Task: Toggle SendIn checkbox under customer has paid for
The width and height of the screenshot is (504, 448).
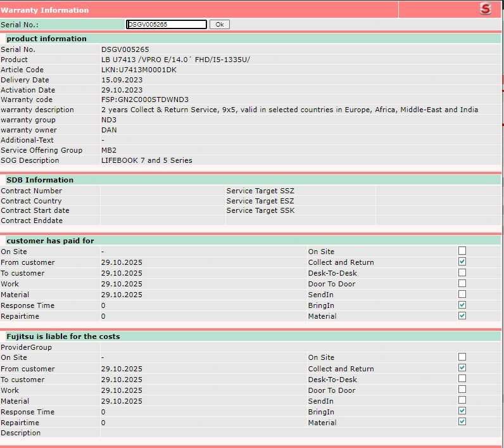Action: point(462,294)
